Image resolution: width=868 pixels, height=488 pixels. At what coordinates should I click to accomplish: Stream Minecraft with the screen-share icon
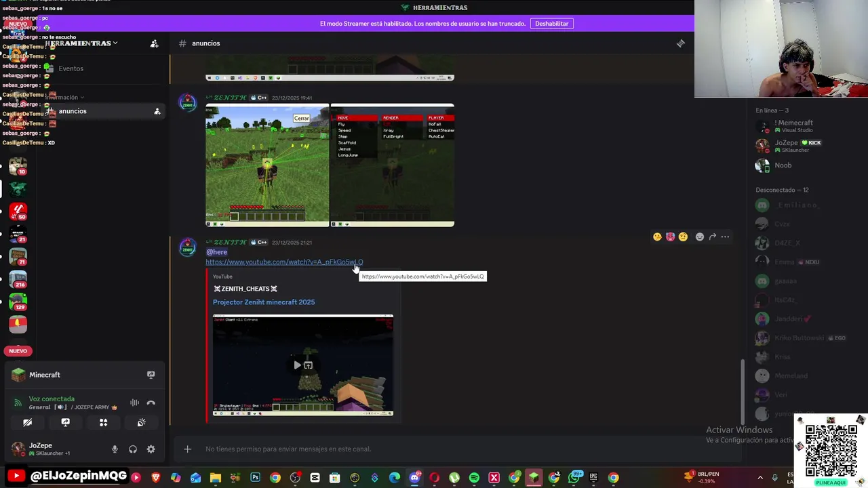pyautogui.click(x=151, y=374)
